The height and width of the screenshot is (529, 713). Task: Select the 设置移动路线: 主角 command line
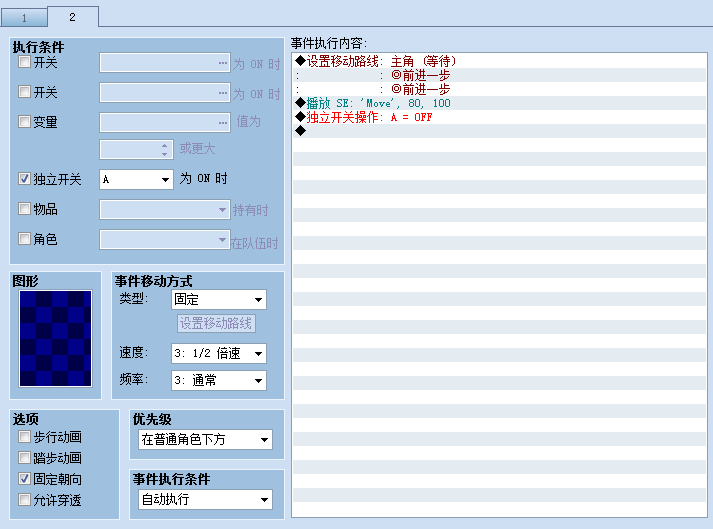coord(499,61)
